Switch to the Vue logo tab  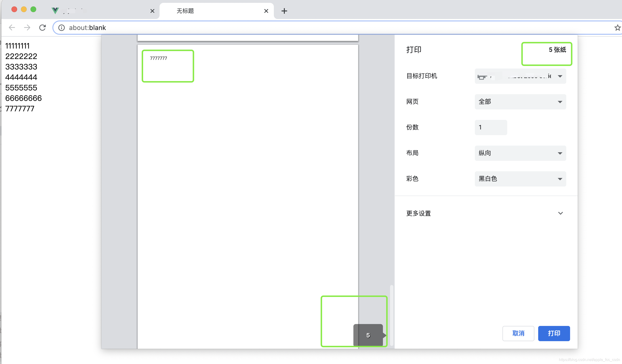[x=99, y=11]
